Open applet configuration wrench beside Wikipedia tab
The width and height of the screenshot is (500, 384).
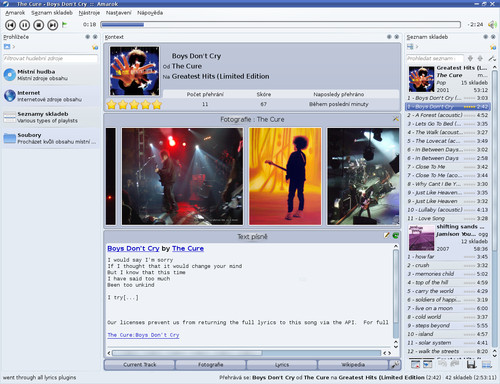coord(395,365)
